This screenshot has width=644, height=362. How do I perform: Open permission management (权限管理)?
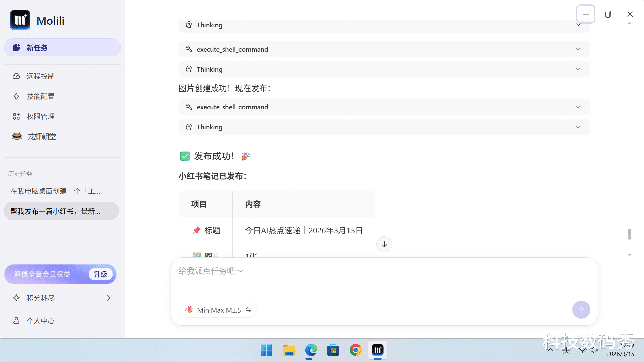coord(40,116)
